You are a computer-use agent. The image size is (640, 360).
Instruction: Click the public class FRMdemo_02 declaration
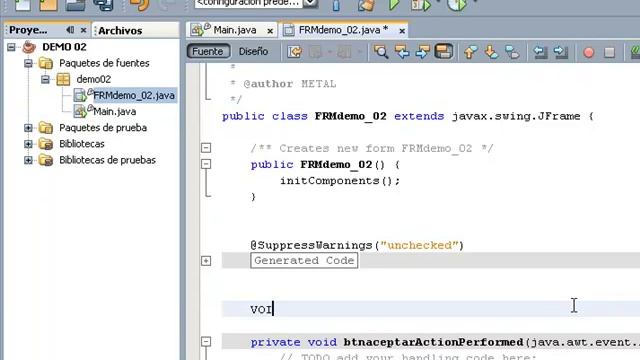407,116
